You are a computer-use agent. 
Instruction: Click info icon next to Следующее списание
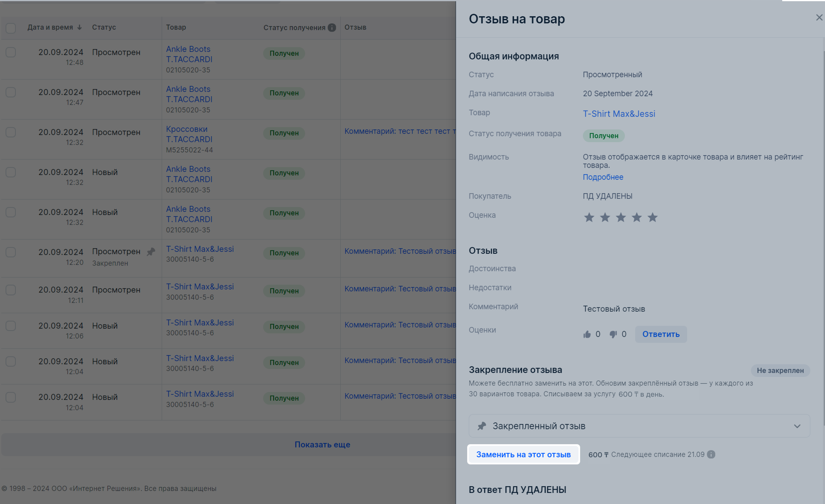711,454
